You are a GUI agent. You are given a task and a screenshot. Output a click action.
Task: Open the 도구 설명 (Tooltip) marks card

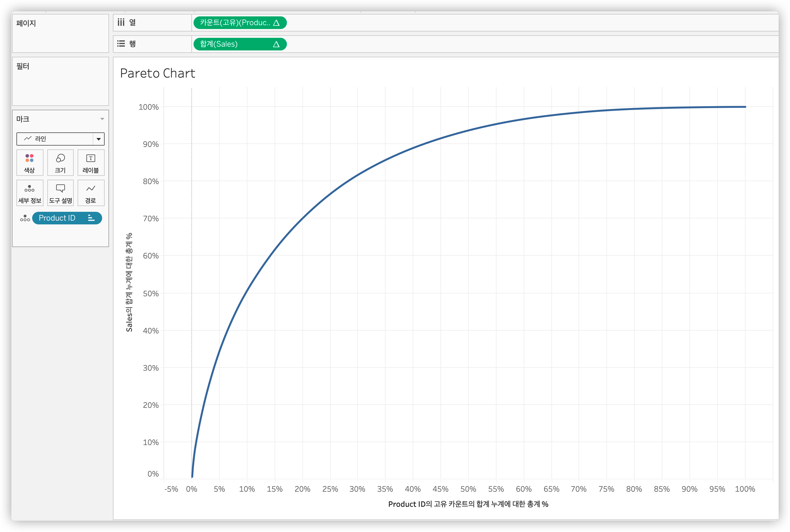click(x=61, y=193)
